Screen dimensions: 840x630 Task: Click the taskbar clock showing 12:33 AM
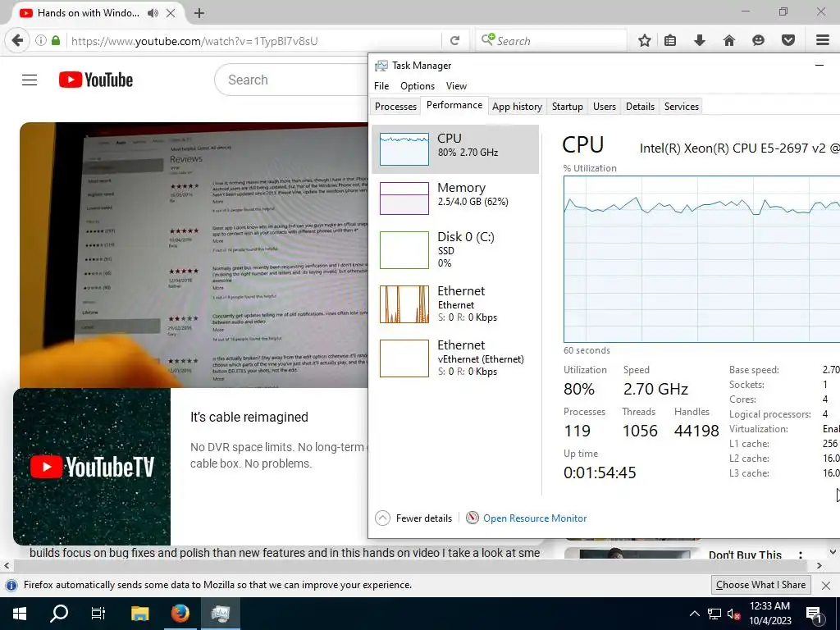click(769, 614)
